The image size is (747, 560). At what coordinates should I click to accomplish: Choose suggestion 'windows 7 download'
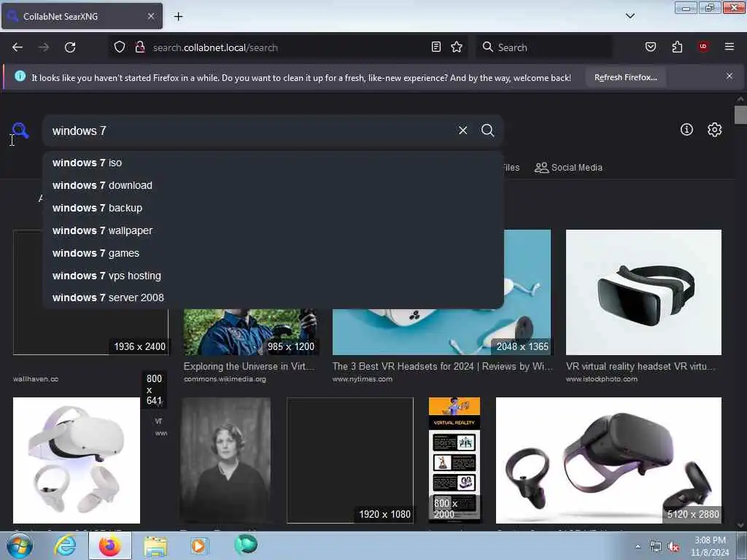point(273,185)
